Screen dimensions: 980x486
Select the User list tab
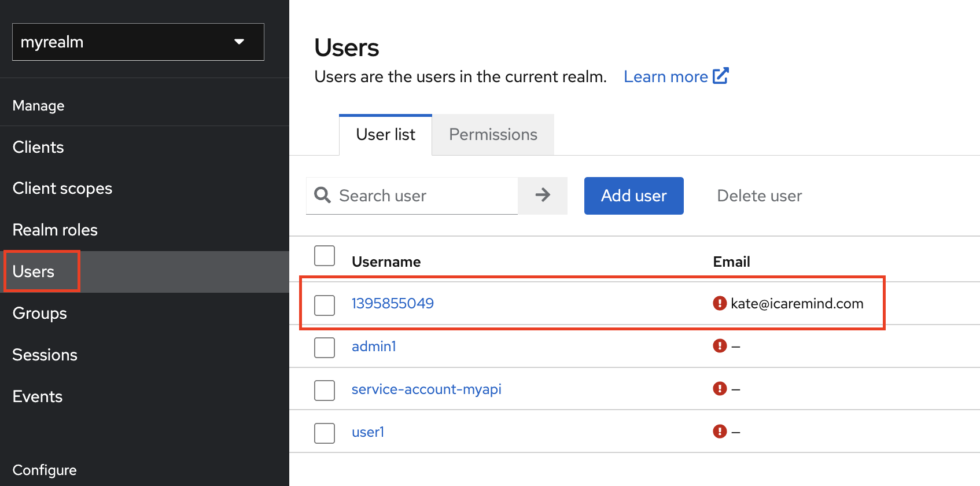pyautogui.click(x=385, y=135)
